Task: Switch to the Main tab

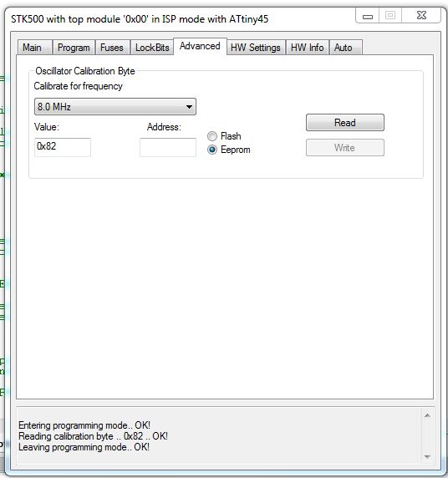Action: tap(34, 48)
